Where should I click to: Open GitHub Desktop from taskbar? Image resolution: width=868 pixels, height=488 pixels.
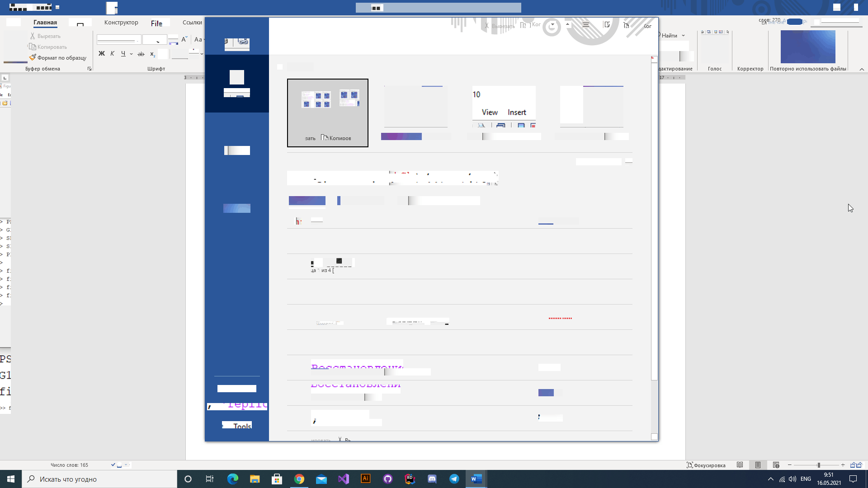pyautogui.click(x=388, y=479)
